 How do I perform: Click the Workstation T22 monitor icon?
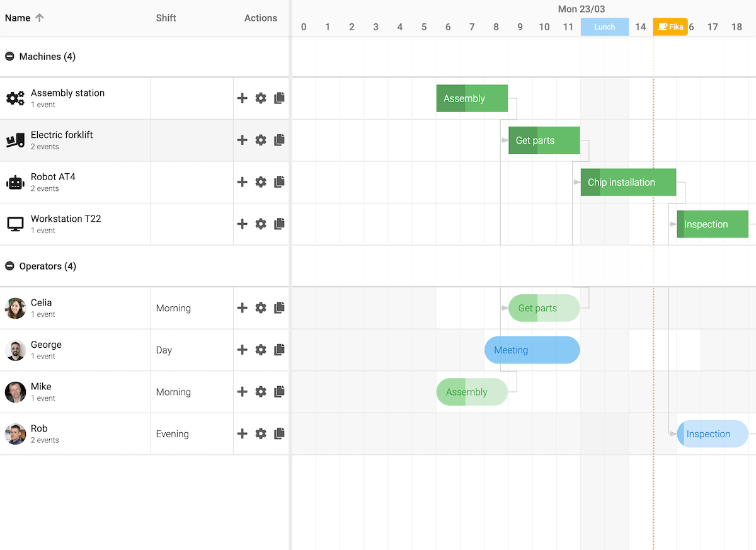(x=15, y=224)
